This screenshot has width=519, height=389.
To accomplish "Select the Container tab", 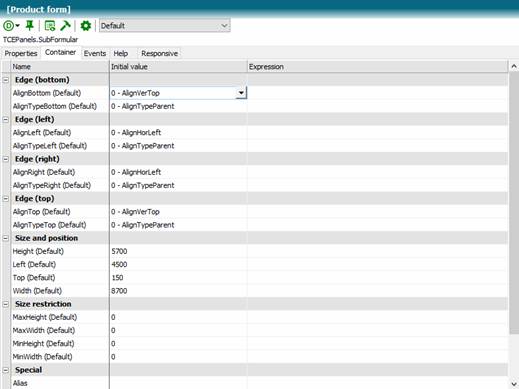I will tap(60, 53).
